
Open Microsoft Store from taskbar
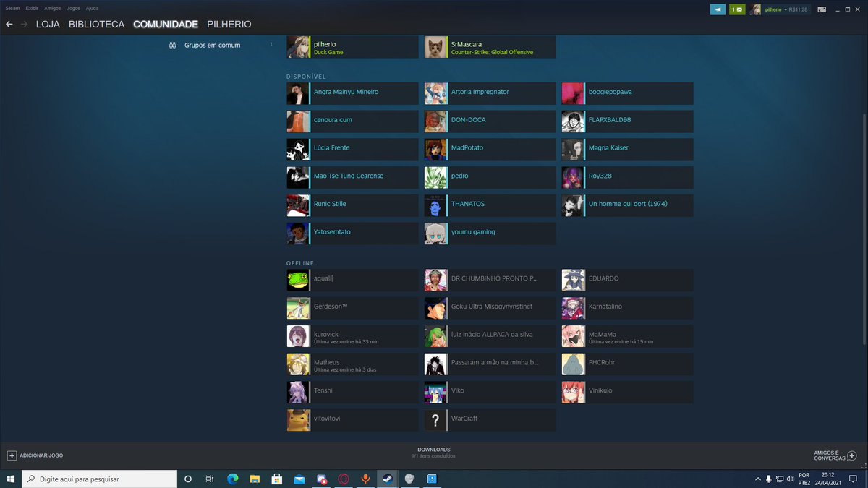[x=276, y=479]
